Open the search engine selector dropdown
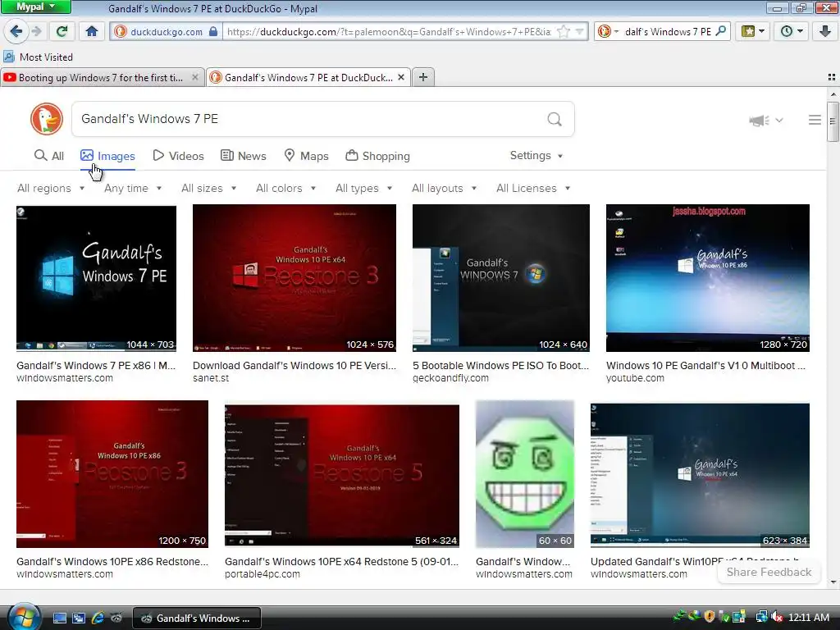 (x=608, y=31)
